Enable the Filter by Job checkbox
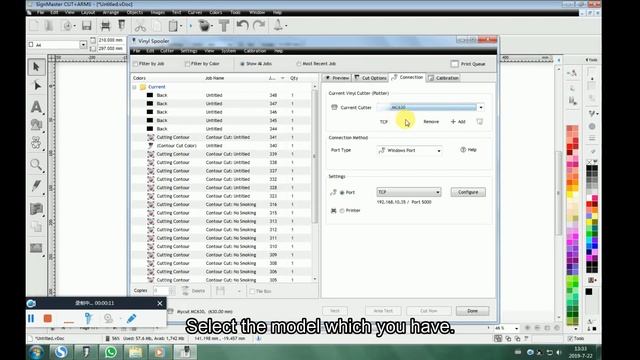Screen dimensions: 640x360 pos(136,64)
